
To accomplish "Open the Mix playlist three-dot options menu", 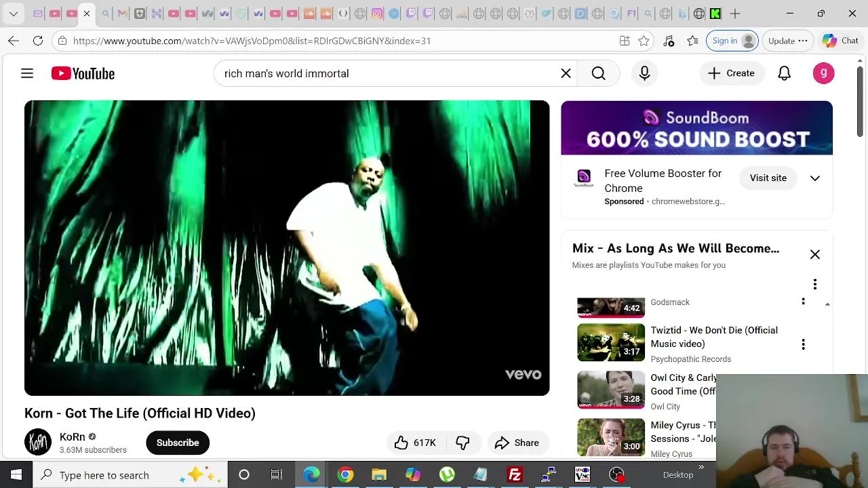I will [815, 284].
